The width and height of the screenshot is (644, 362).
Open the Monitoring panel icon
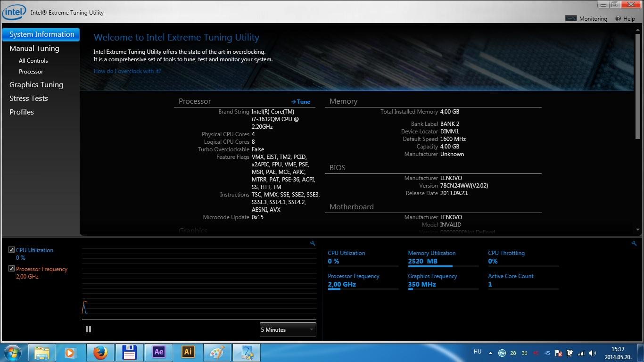click(x=571, y=18)
